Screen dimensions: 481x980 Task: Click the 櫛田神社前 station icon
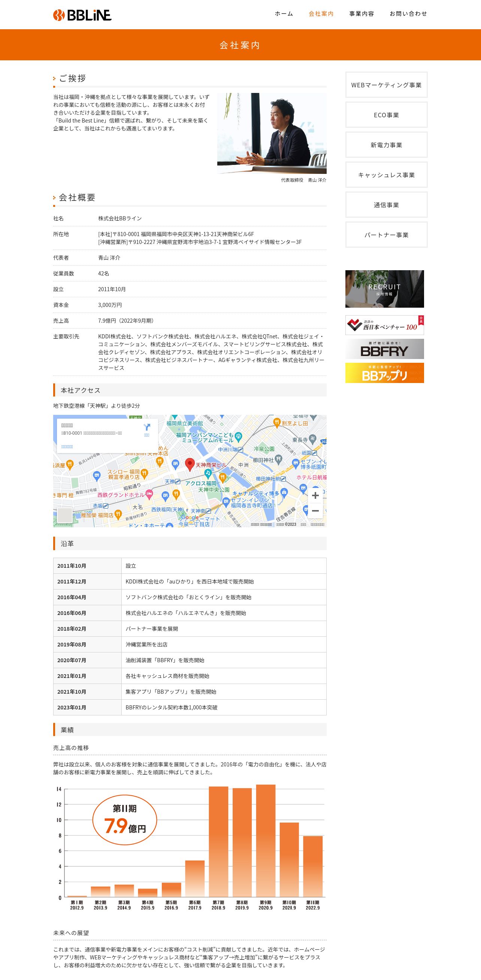283,479
